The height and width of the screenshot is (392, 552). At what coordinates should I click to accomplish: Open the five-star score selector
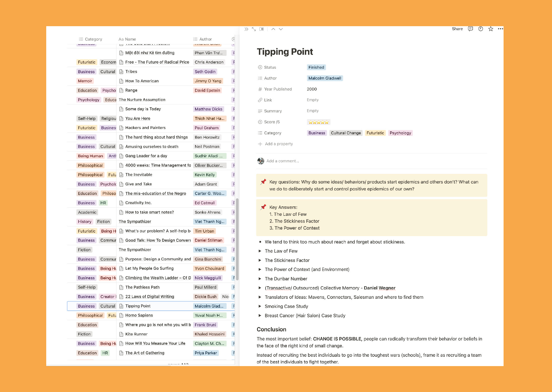tap(318, 122)
